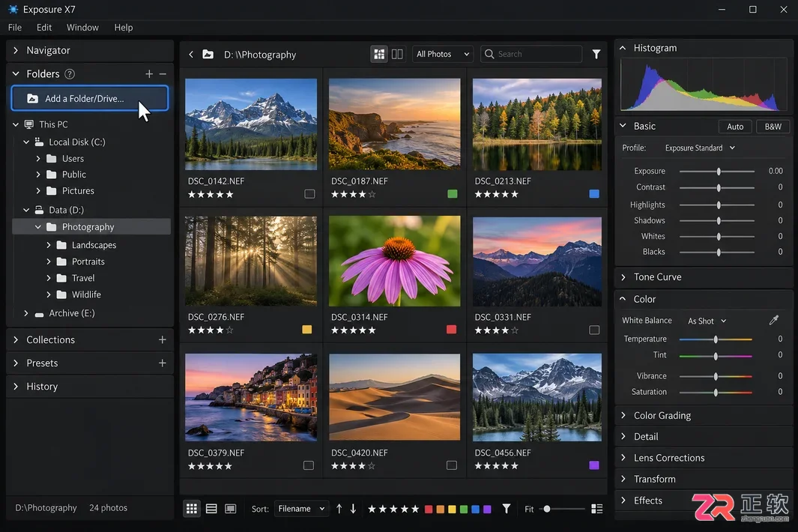
Task: Click green label square on DSC_0187.NEF
Action: 452,194
